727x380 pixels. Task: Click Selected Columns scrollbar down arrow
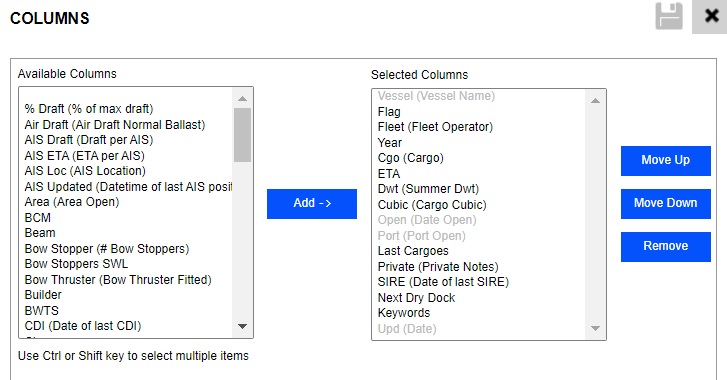595,328
